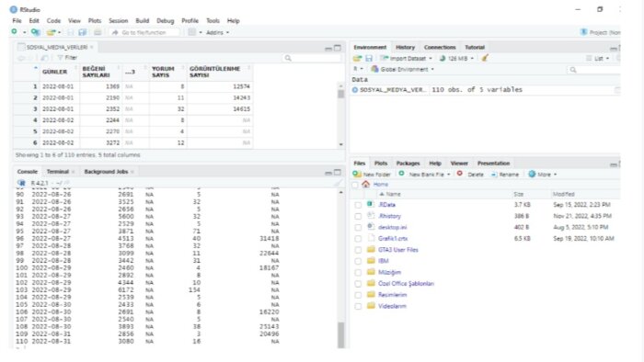
Task: Close the SOSYAL_MEDYA_VERİLERİ tab
Action: (92, 47)
